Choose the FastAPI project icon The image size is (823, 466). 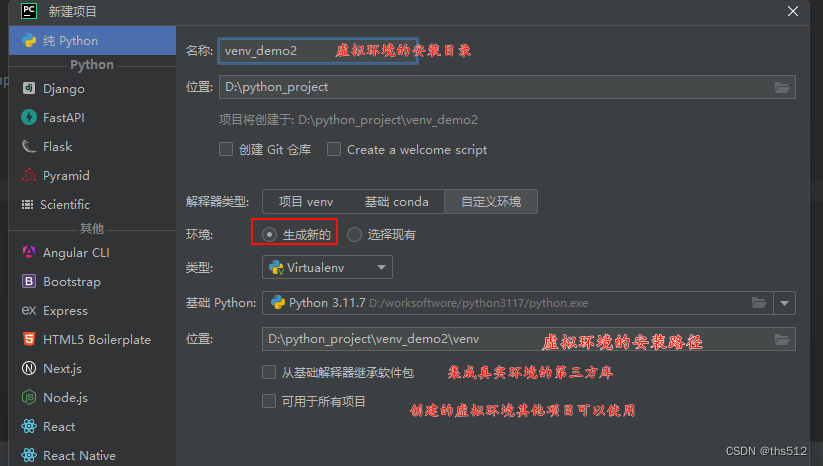(x=29, y=117)
